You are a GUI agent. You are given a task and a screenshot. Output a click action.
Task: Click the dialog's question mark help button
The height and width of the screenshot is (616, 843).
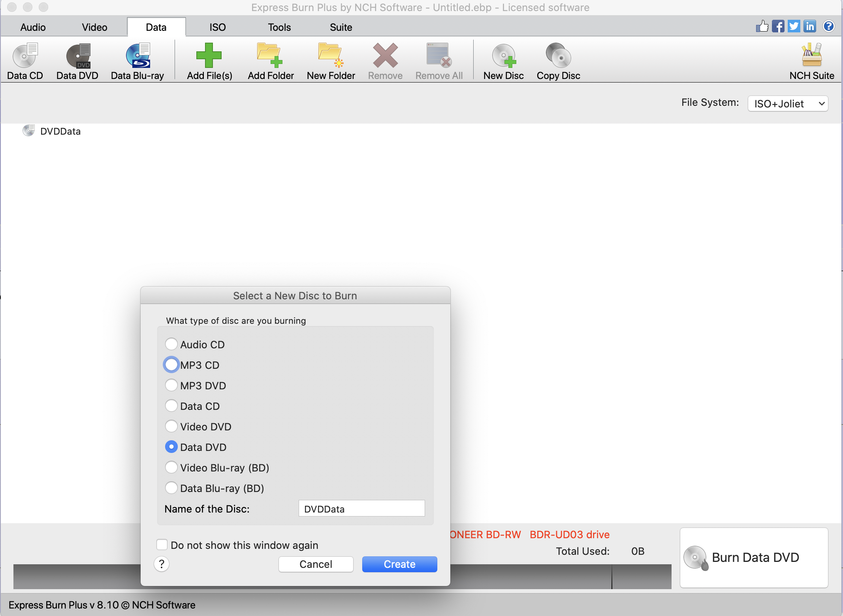click(x=162, y=564)
